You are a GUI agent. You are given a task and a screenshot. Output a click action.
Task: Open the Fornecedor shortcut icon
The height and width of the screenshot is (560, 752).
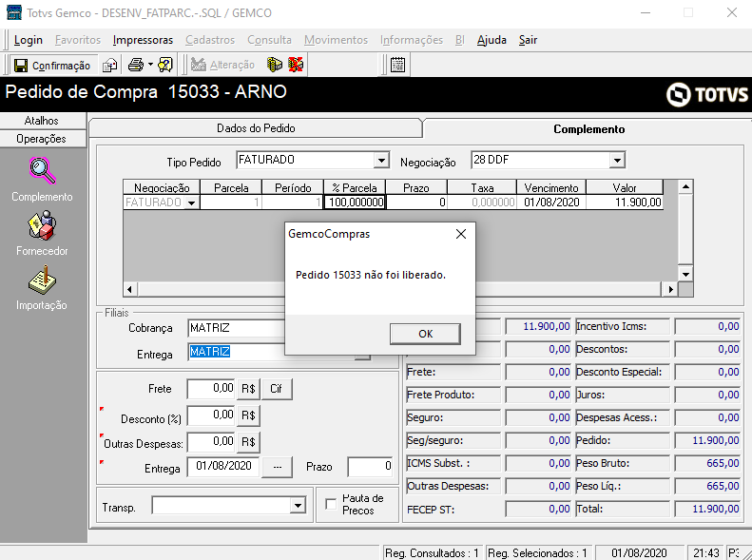pos(42,225)
